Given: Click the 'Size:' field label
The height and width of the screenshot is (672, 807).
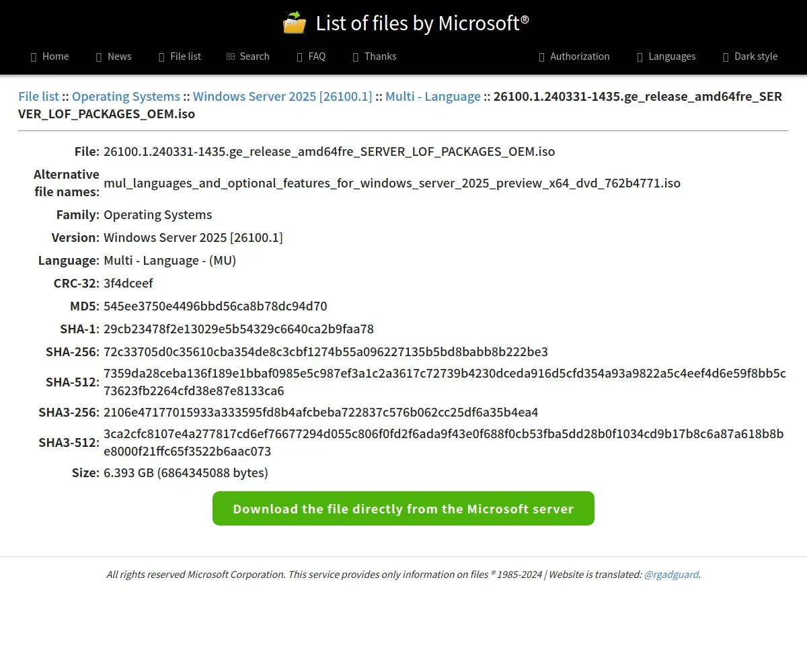Looking at the screenshot, I should point(85,472).
